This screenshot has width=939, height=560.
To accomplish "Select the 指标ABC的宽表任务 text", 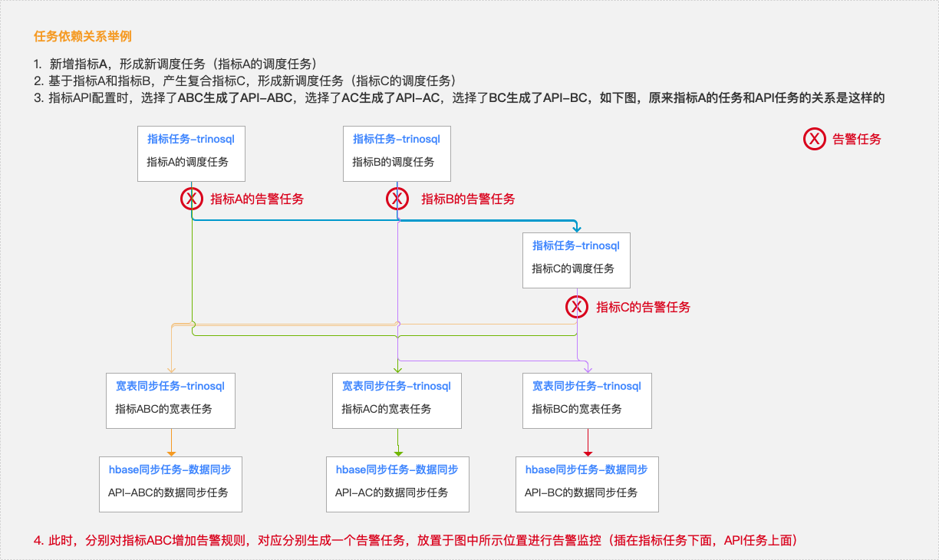I will point(163,409).
